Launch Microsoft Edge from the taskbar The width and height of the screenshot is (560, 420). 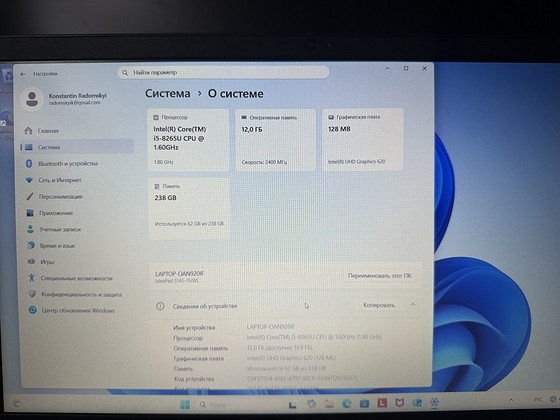point(346,404)
